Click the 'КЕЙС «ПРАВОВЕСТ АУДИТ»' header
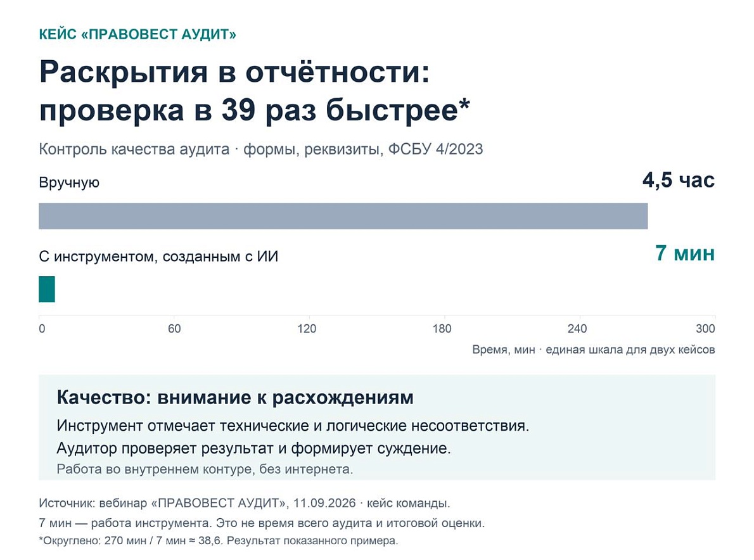Image resolution: width=754 pixels, height=560 pixels. (137, 34)
